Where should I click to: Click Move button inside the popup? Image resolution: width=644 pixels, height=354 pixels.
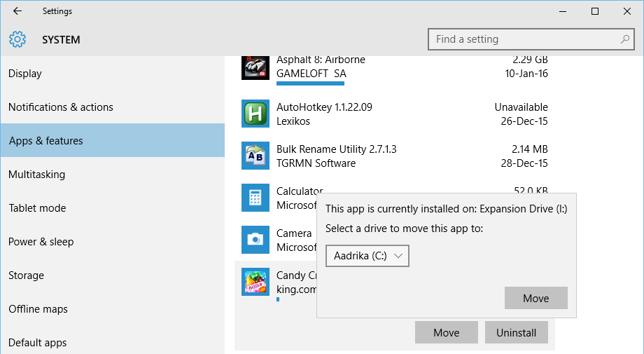point(536,298)
